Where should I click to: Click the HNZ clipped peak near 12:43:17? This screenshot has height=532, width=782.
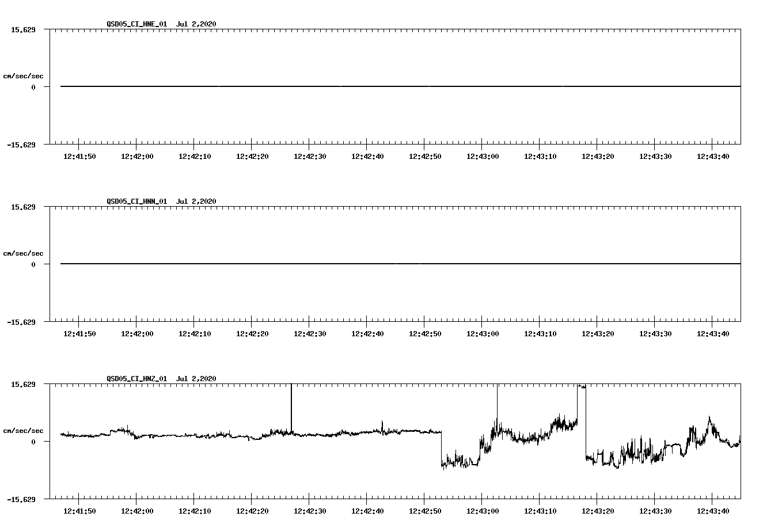coord(582,386)
